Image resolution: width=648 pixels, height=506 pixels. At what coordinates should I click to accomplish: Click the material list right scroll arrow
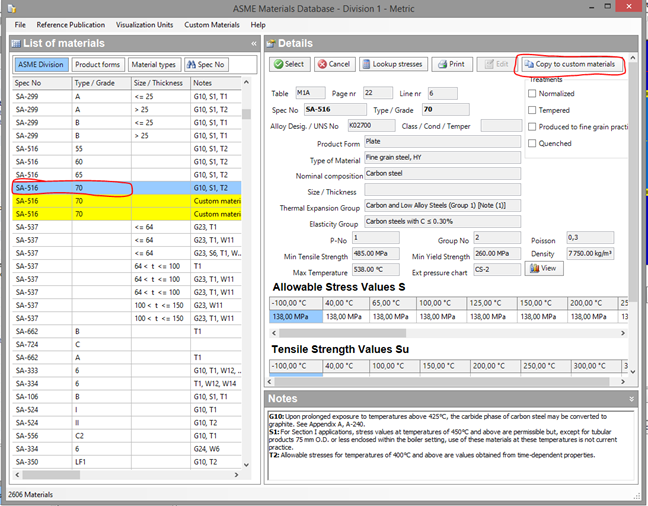(236, 475)
